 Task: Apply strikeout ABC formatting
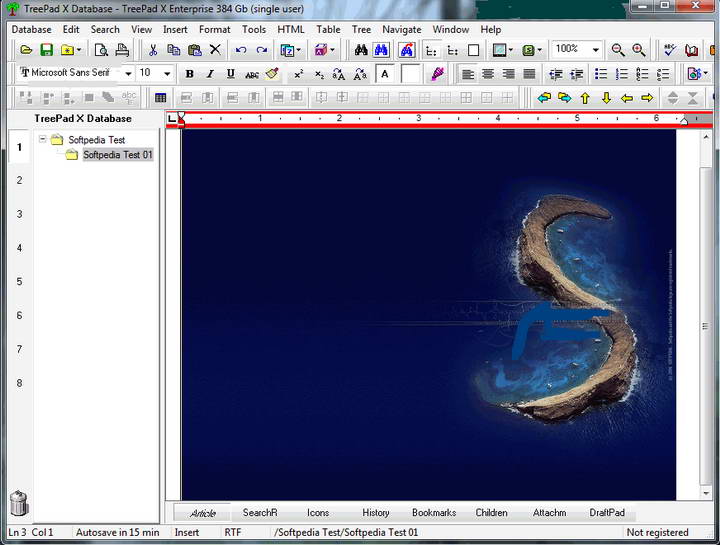[252, 74]
